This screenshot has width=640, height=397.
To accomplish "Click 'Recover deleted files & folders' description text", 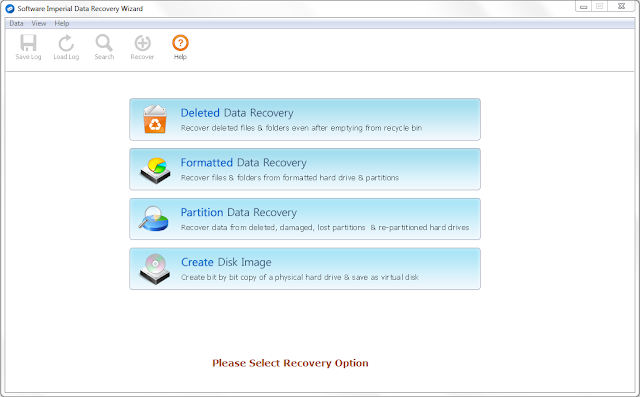I will [301, 128].
